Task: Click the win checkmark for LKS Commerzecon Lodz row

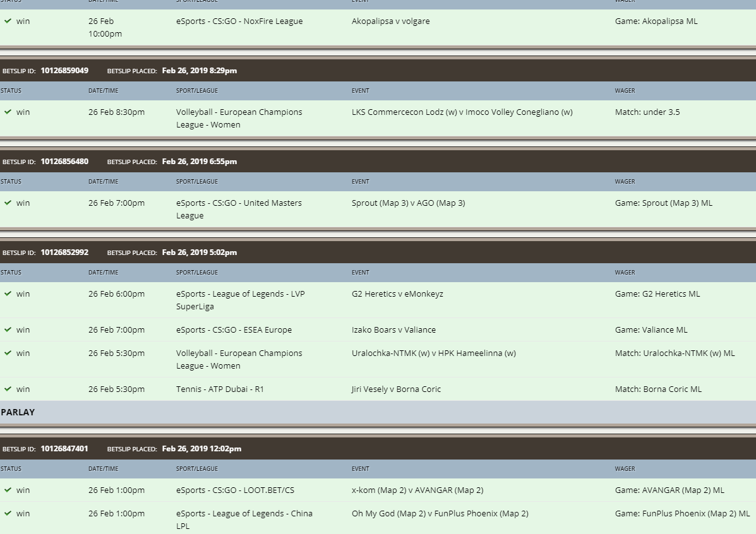Action: pyautogui.click(x=8, y=112)
